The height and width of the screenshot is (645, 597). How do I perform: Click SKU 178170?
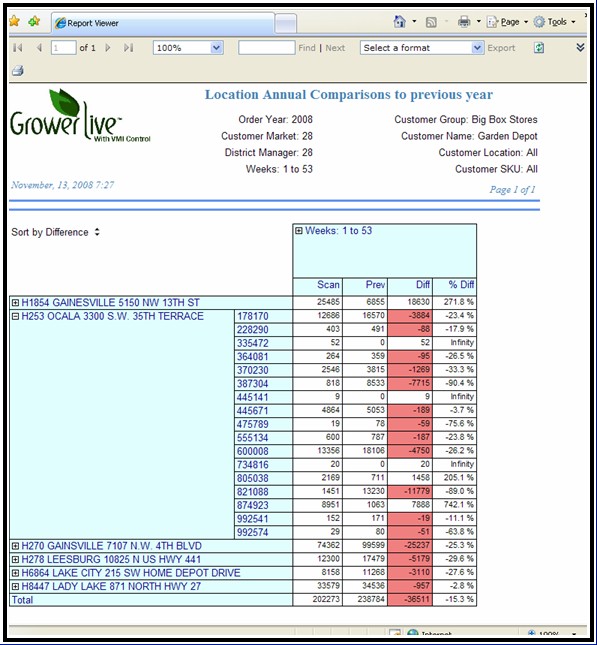pyautogui.click(x=253, y=316)
